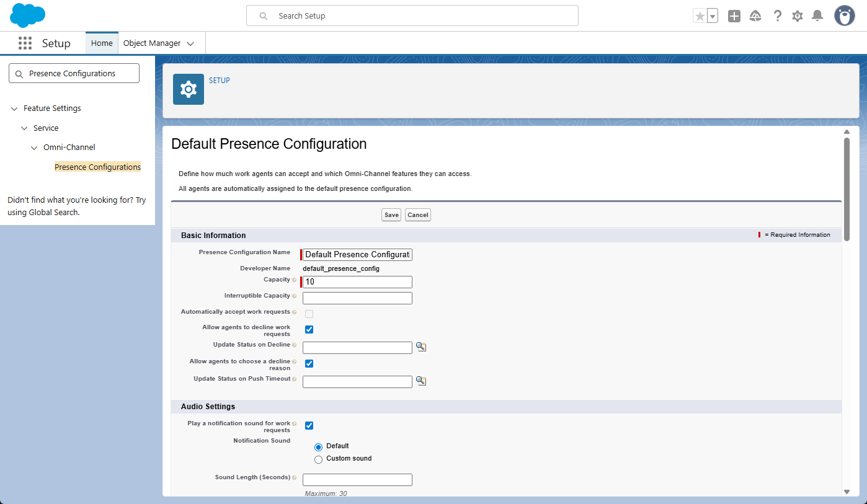Collapse the Feature Settings tree section

pyautogui.click(x=14, y=108)
